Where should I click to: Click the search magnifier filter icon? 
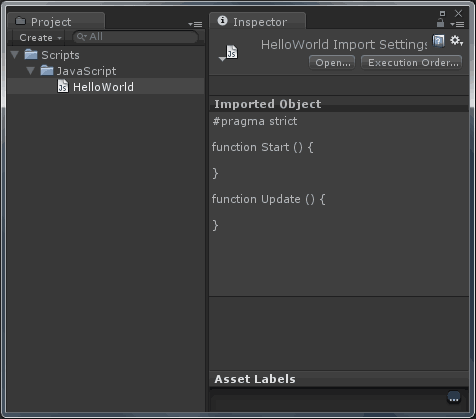tap(82, 37)
